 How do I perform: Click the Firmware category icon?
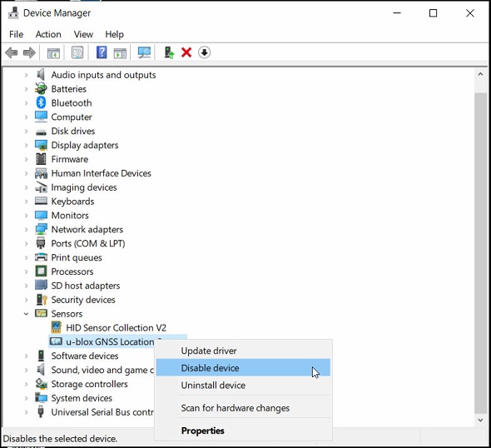pos(41,159)
